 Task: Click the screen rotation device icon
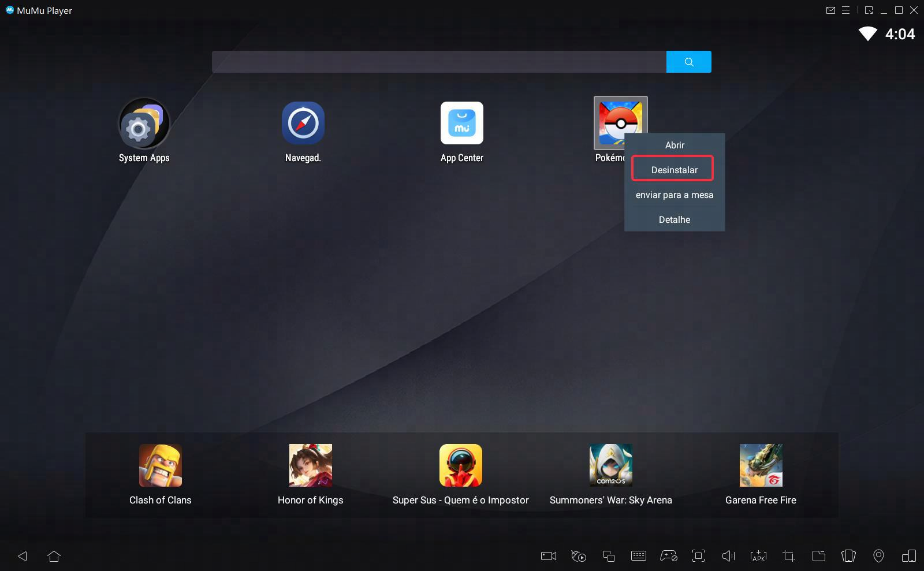click(909, 556)
